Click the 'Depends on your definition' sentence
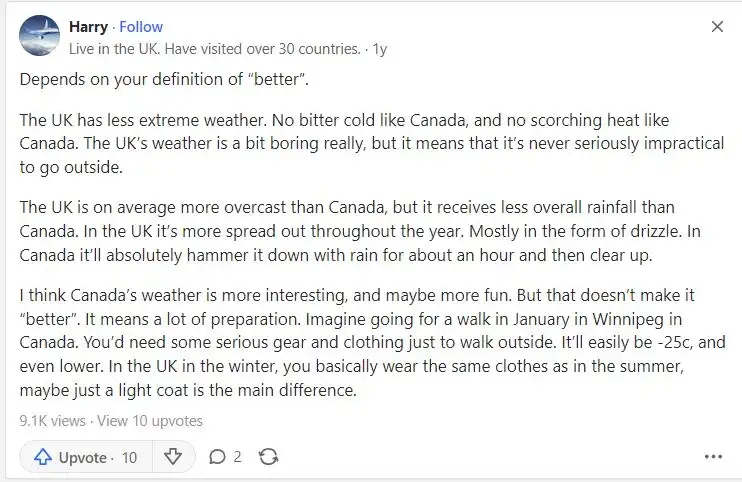 164,79
